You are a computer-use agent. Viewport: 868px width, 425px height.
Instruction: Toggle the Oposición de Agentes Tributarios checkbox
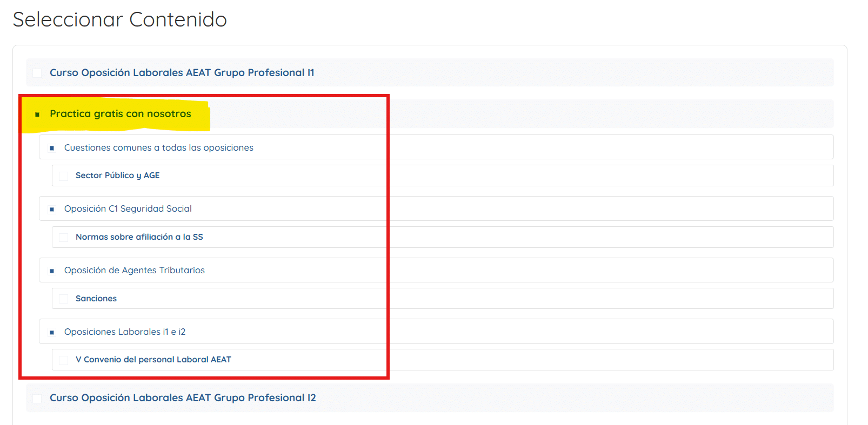[x=52, y=271]
